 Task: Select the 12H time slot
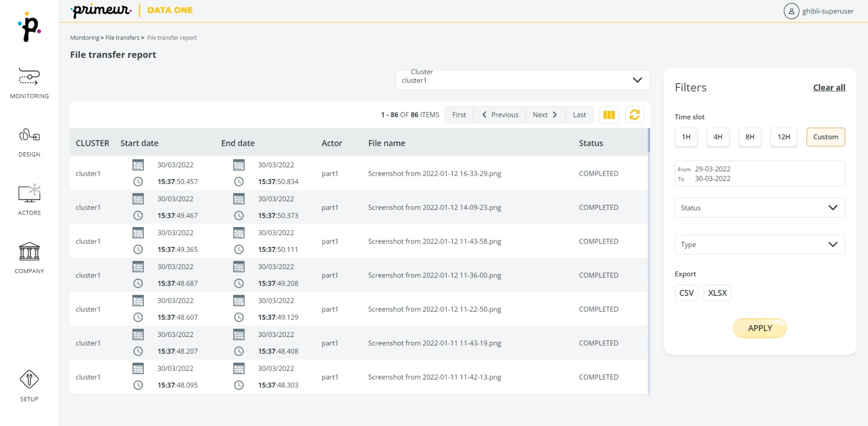(783, 137)
